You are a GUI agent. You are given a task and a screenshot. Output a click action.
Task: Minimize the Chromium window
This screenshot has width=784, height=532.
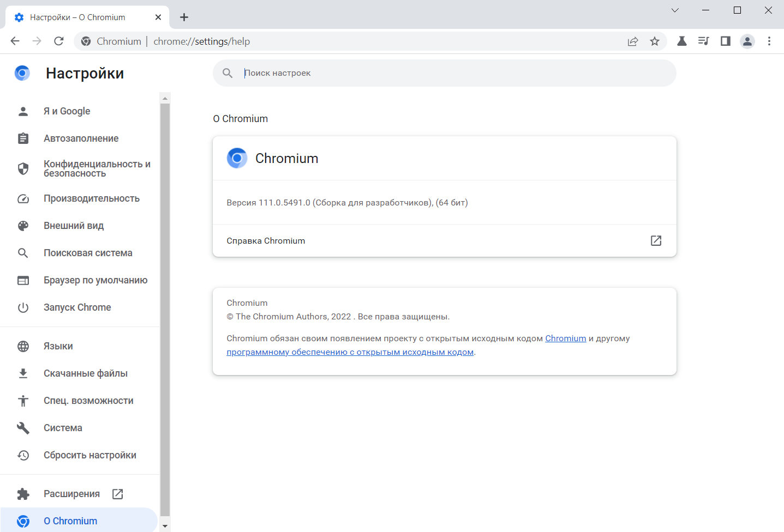coord(706,10)
